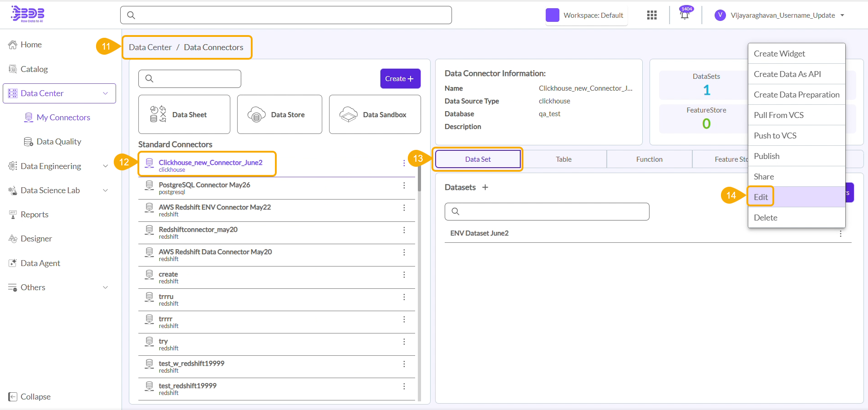Click the Data Sheet connector icon
Viewport: 868px width, 410px height.
[158, 114]
